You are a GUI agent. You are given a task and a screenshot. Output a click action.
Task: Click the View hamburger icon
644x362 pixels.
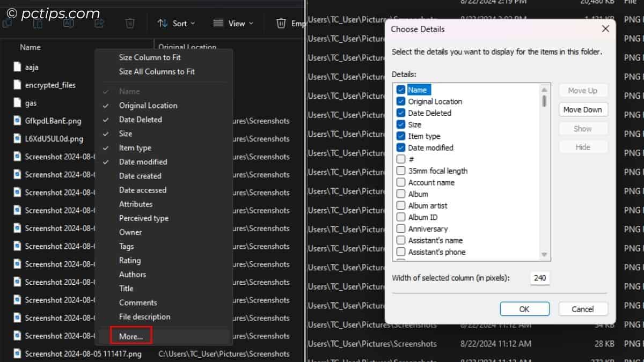point(217,23)
